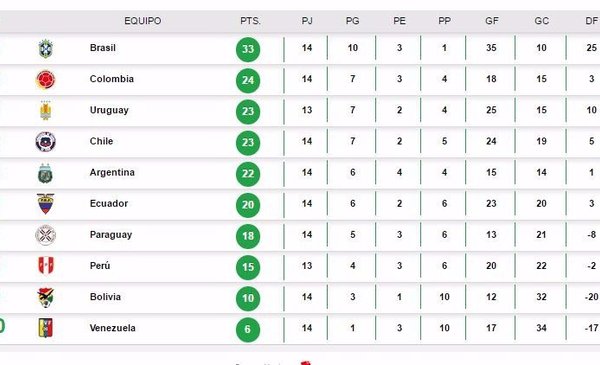600x365 pixels.
Task: Click Venezuela's green 6 points badge
Action: click(x=248, y=329)
